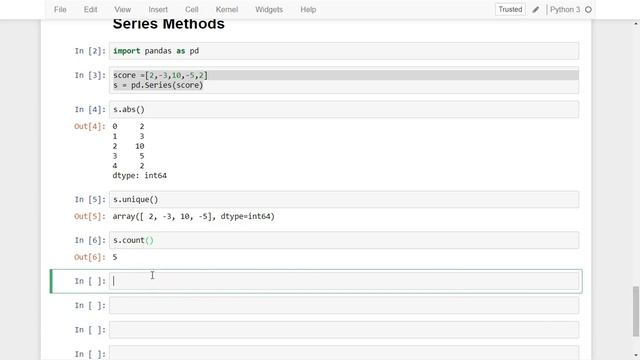Screen dimensions: 640x360
Task: Click the s.unique() code cell
Action: [x=344, y=200]
